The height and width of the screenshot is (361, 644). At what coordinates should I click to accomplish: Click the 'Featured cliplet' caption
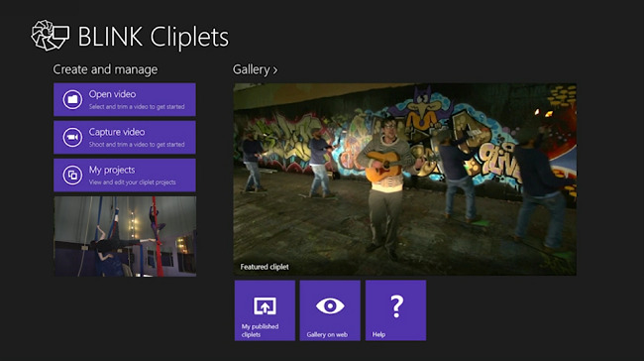(265, 267)
